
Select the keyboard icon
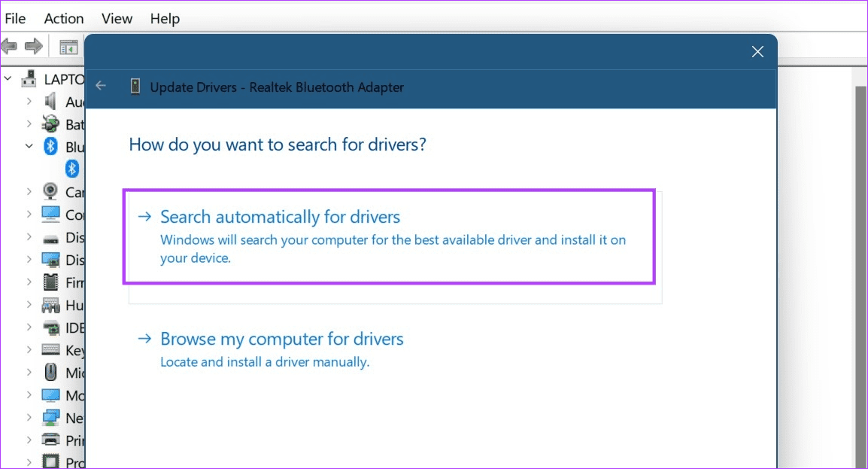[x=50, y=350]
